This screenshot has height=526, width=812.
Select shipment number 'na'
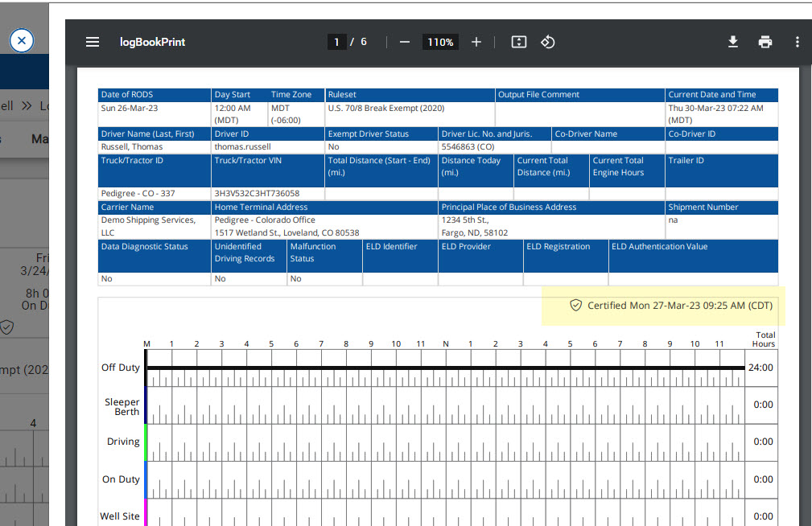673,220
